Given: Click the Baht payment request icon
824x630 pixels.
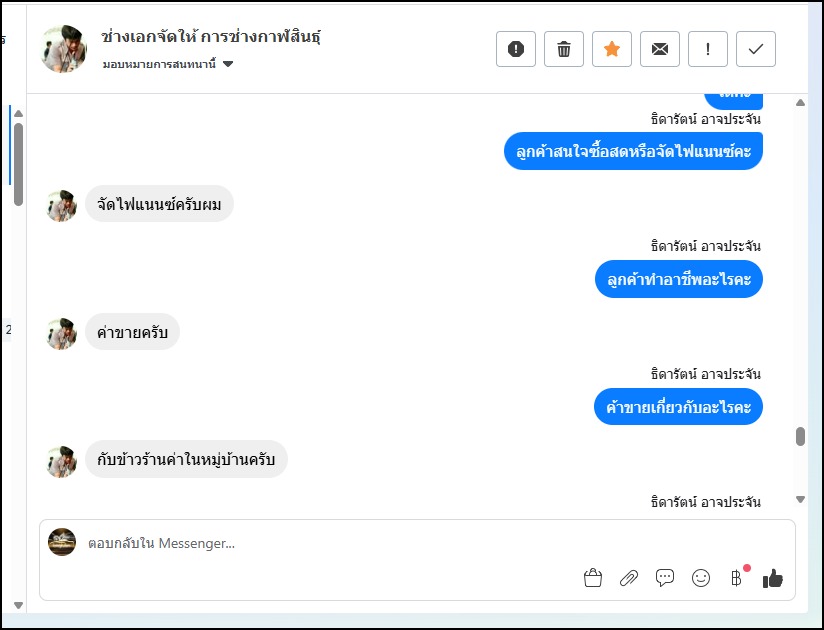Looking at the screenshot, I should click(x=737, y=578).
